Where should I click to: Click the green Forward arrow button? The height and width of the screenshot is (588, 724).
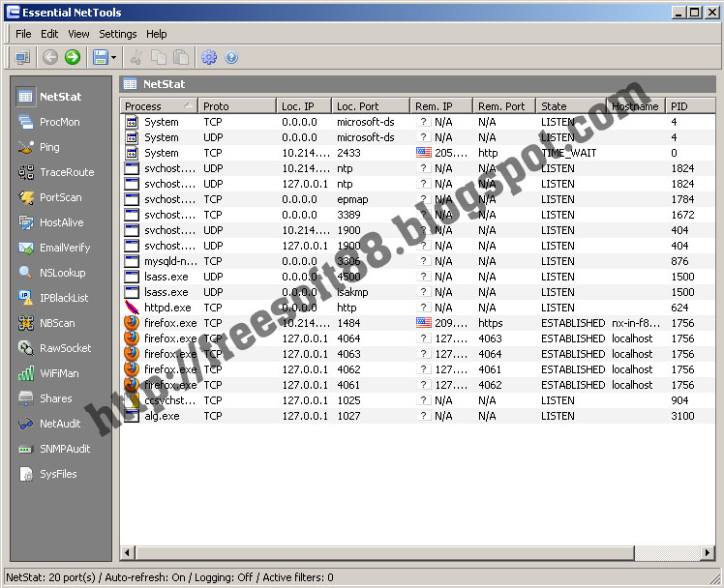click(73, 58)
